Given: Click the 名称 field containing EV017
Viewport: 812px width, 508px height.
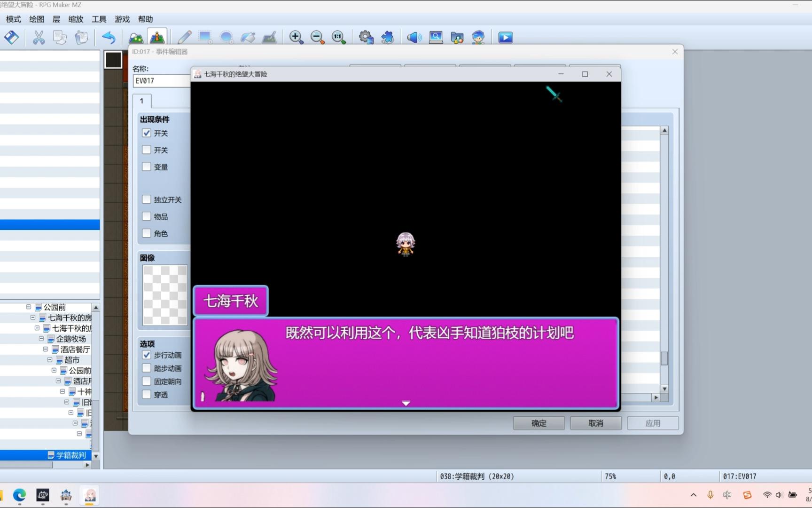Looking at the screenshot, I should pos(162,81).
